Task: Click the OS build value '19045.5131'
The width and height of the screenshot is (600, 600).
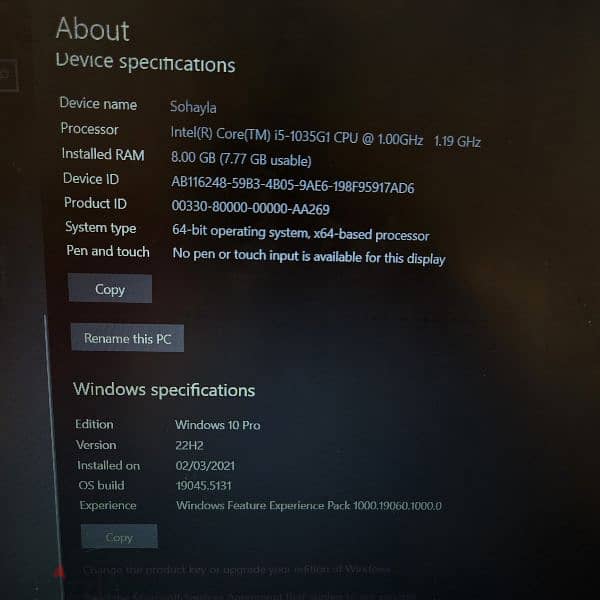Action: point(204,486)
